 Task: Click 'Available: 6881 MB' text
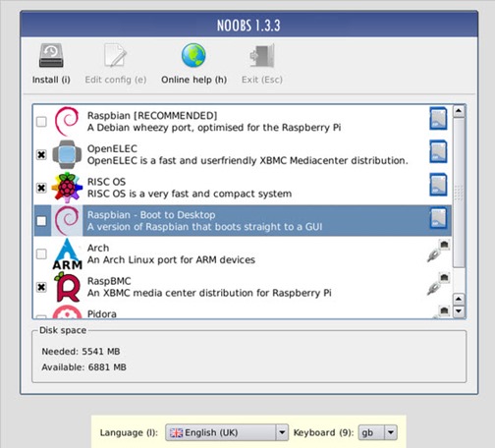click(x=83, y=367)
